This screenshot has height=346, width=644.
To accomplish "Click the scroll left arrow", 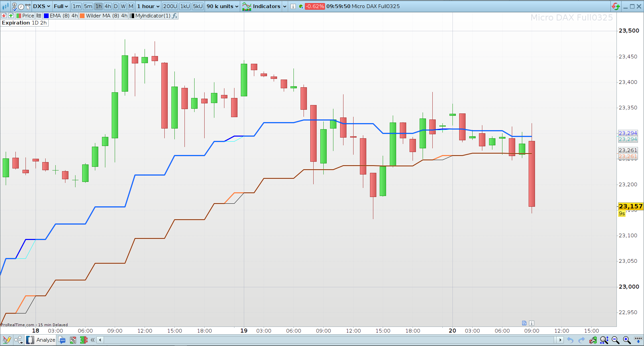I will click(100, 340).
